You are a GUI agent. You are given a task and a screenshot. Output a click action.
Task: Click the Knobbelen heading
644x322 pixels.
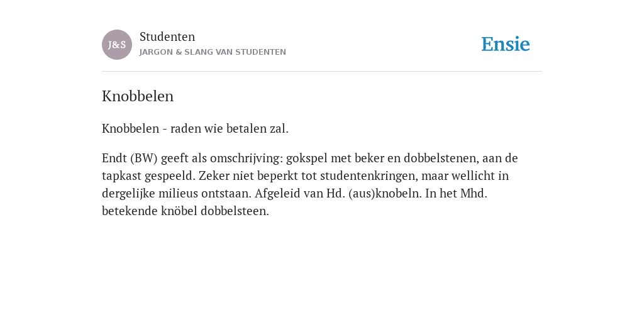[x=138, y=96]
